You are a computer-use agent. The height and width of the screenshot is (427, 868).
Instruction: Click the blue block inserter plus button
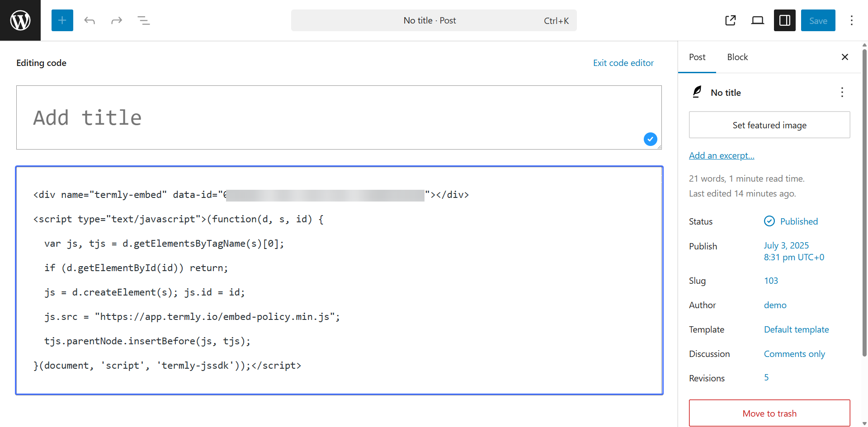tap(62, 20)
